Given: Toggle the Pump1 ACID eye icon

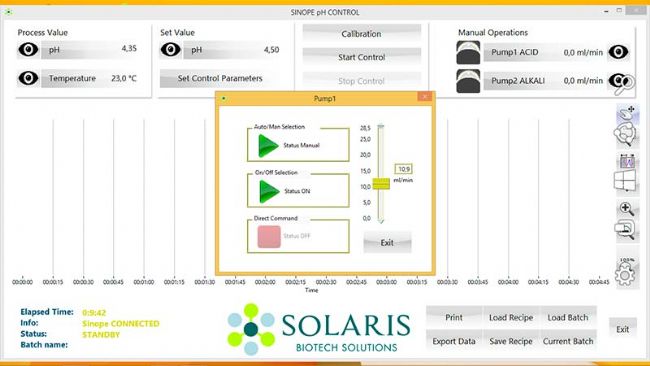Looking at the screenshot, I should (x=618, y=52).
